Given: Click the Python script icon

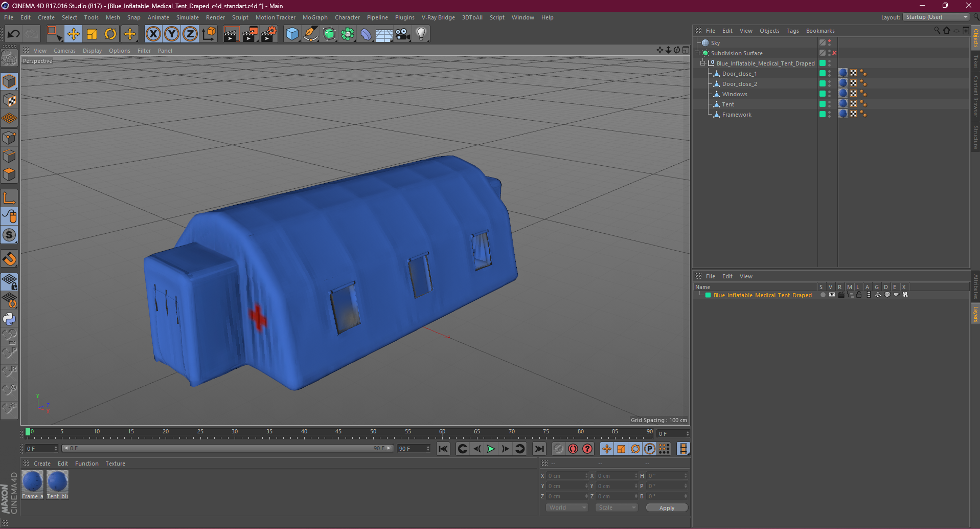Looking at the screenshot, I should (9, 319).
